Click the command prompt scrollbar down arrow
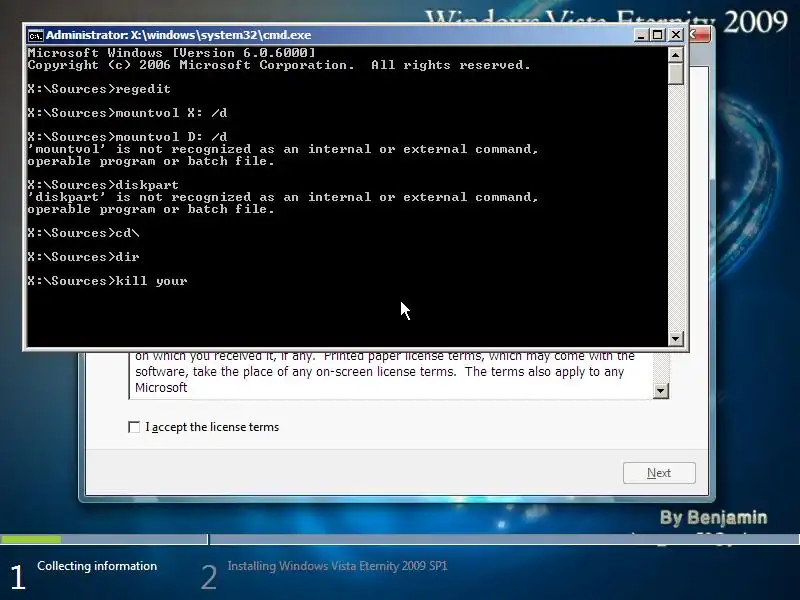The height and width of the screenshot is (600, 800). 676,338
